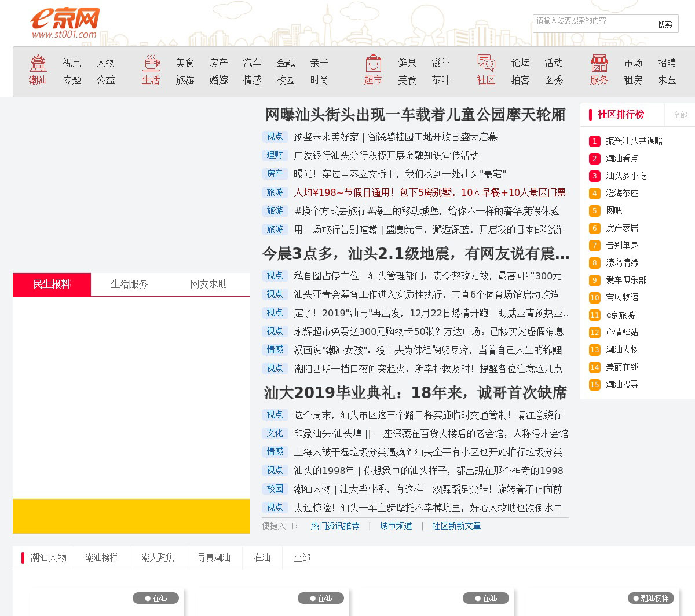Click the 社区 chat bubble icon
The height and width of the screenshot is (616, 695).
point(486,64)
